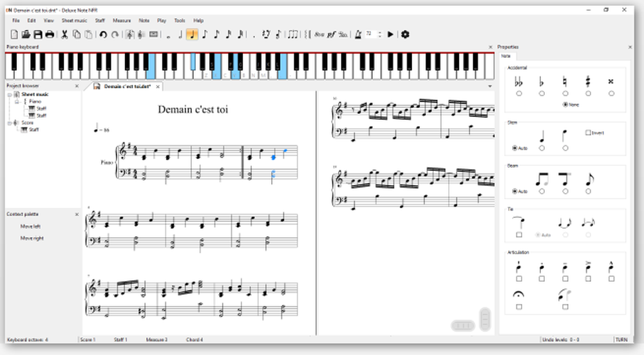Copy selection using the copy icon
Viewport: 644px width, 355px height.
(77, 35)
